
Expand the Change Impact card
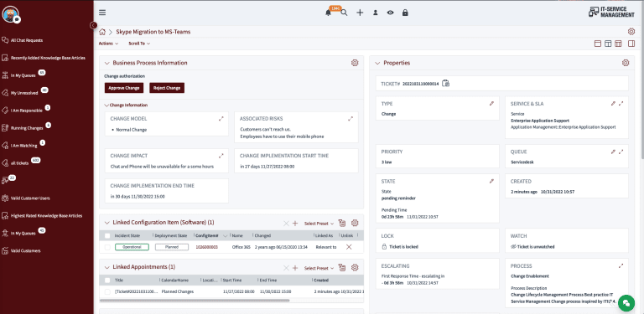(221, 156)
